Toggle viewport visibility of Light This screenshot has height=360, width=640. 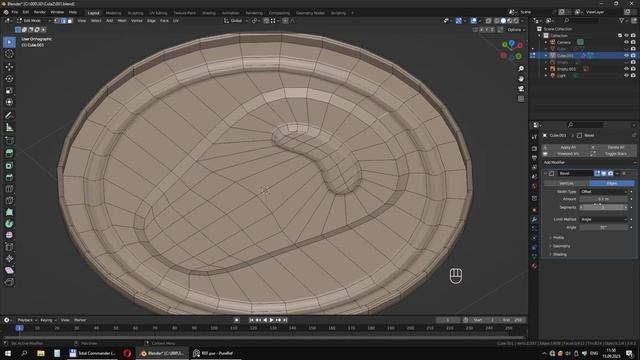point(627,76)
